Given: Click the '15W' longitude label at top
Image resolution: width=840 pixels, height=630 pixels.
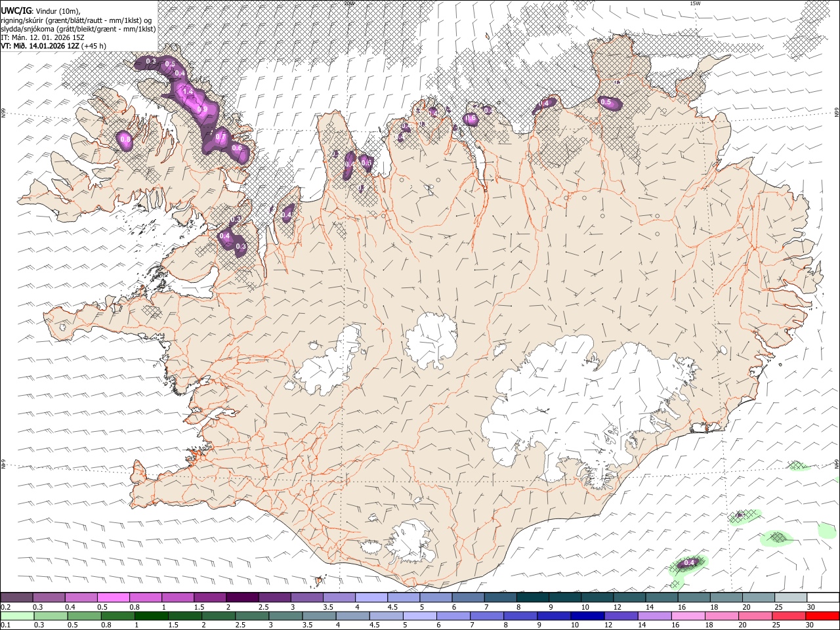Looking at the screenshot, I should coord(694,3).
